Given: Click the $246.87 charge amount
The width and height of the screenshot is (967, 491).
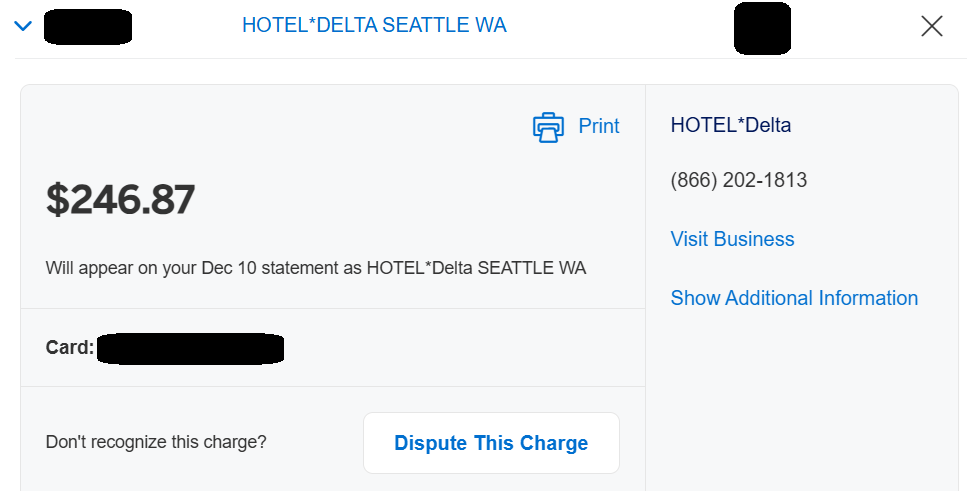Looking at the screenshot, I should (x=120, y=200).
